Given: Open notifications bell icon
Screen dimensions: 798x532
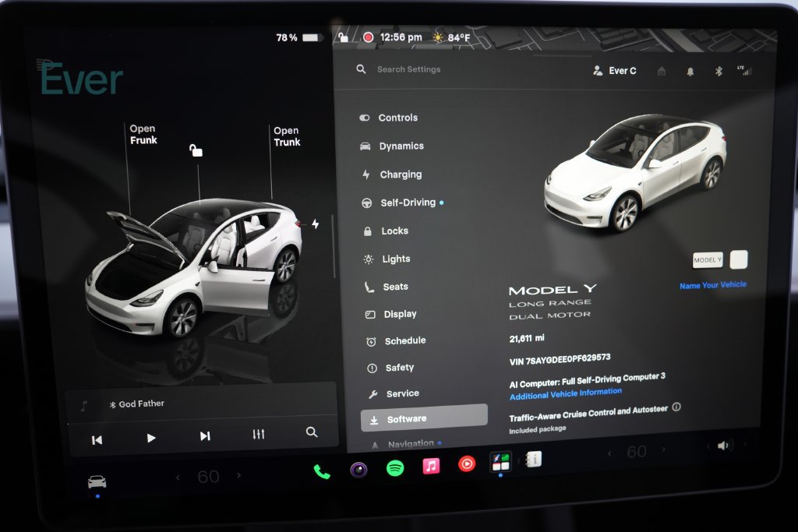Looking at the screenshot, I should coord(690,72).
